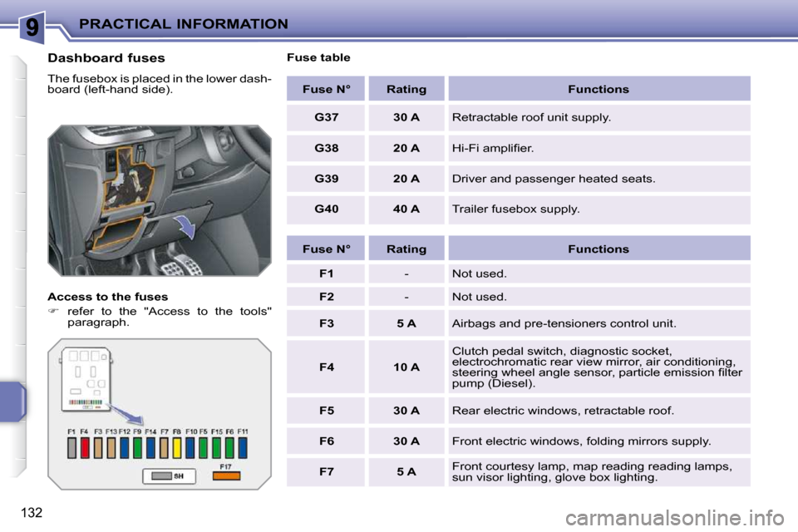Image resolution: width=798 pixels, height=532 pixels.
Task: Click the red F4 fuse in diagram
Action: click(x=85, y=448)
